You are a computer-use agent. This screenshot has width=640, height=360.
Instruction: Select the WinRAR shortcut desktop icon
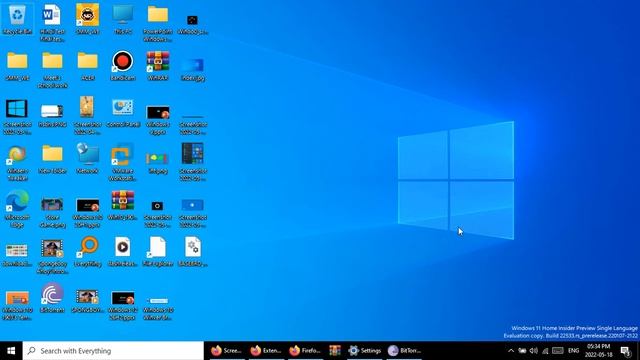(158, 66)
